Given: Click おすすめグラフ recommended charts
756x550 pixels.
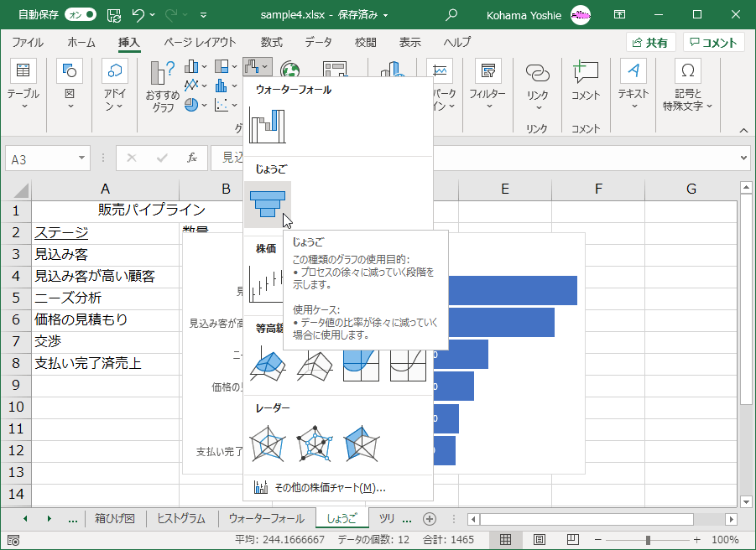Looking at the screenshot, I should coord(163,86).
